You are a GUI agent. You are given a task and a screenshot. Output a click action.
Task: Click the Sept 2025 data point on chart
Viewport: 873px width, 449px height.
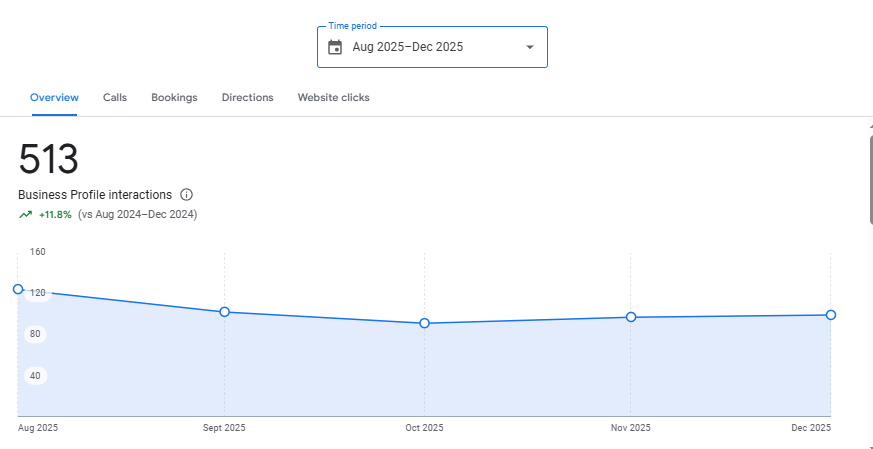tap(224, 312)
